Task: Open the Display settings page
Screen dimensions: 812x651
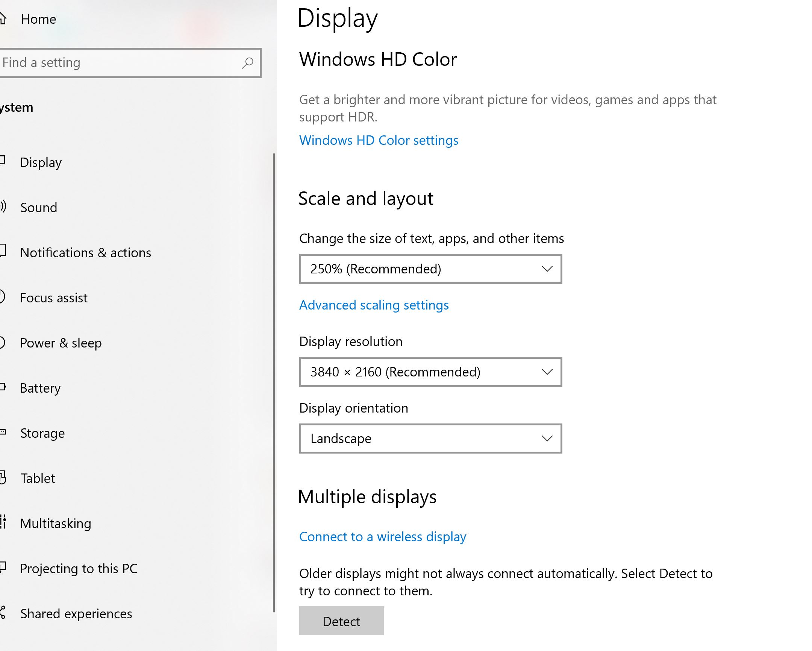Action: point(41,162)
